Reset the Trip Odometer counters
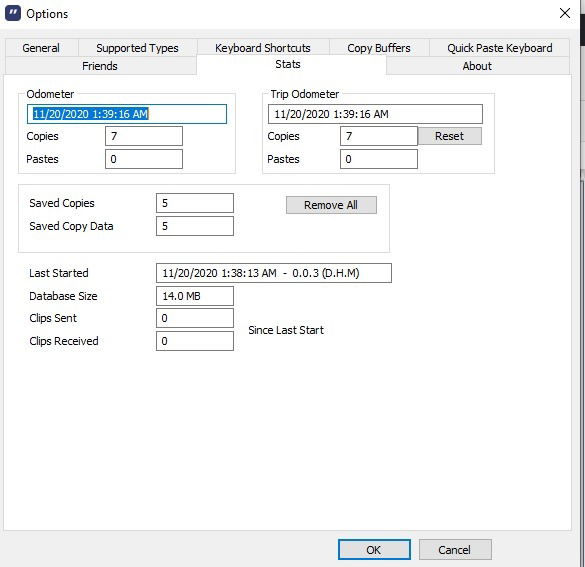585x567 pixels. coord(450,136)
